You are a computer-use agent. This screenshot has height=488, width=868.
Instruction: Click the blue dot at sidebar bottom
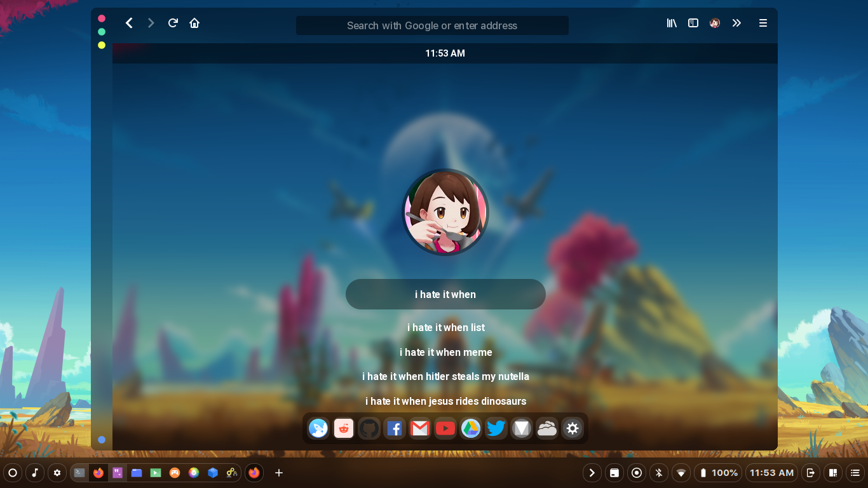point(102,440)
